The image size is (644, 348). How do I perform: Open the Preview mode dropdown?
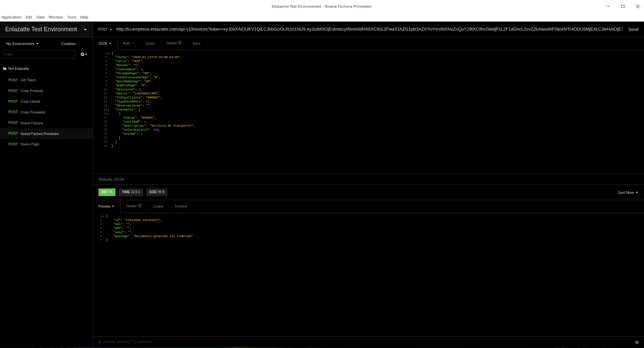(x=106, y=206)
